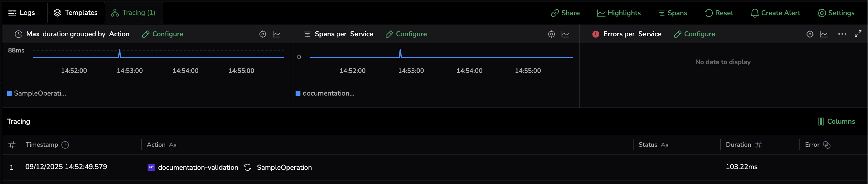Click the Spans button

[672, 13]
